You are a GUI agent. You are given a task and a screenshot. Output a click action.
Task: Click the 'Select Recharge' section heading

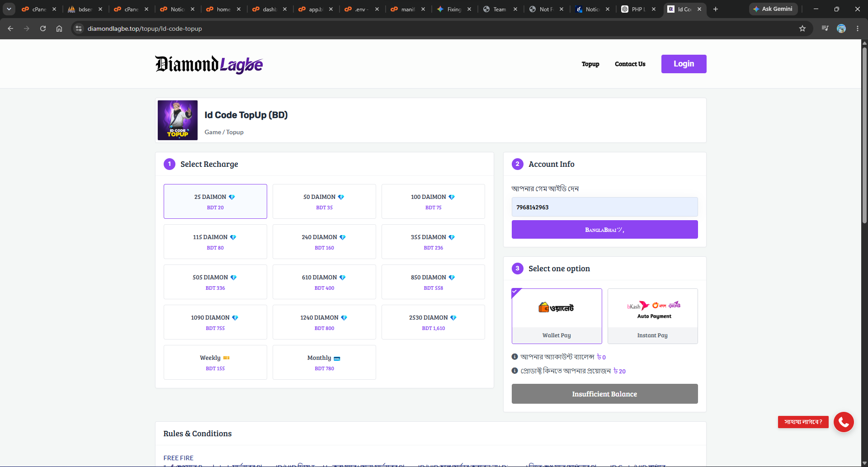tap(209, 164)
